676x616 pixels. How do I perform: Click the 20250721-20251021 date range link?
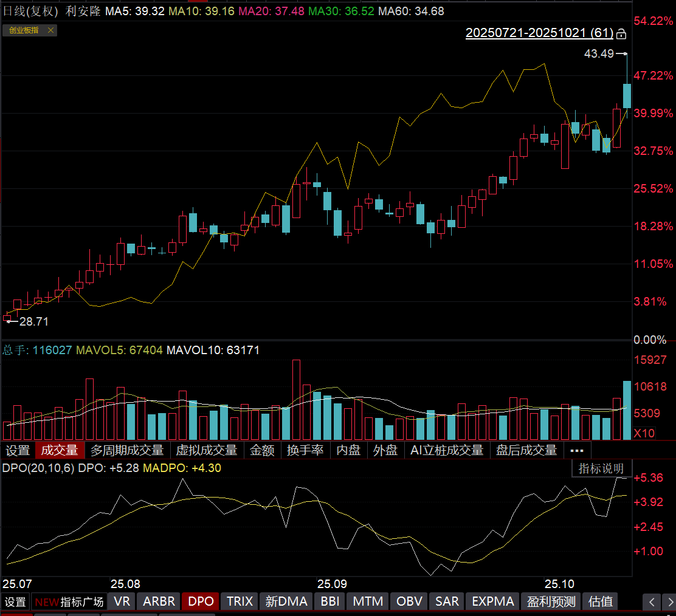[539, 33]
